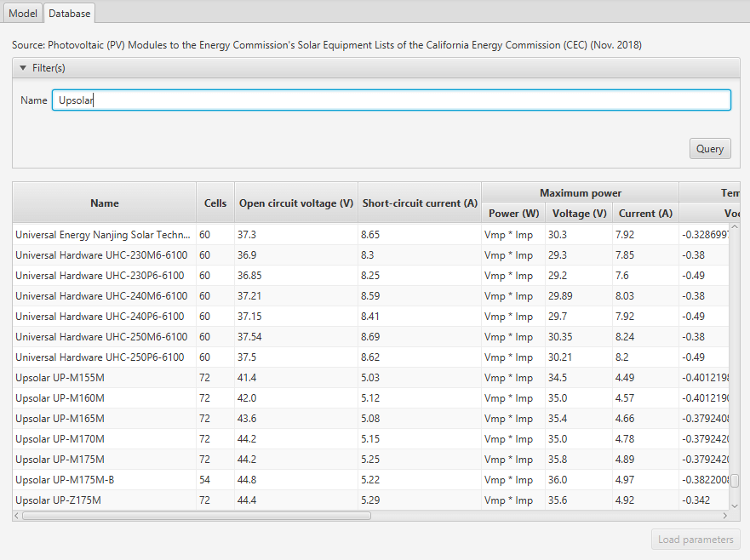Select the Universal Hardware UHC-240M6-6100 row
Image resolution: width=750 pixels, height=560 pixels.
(x=370, y=295)
